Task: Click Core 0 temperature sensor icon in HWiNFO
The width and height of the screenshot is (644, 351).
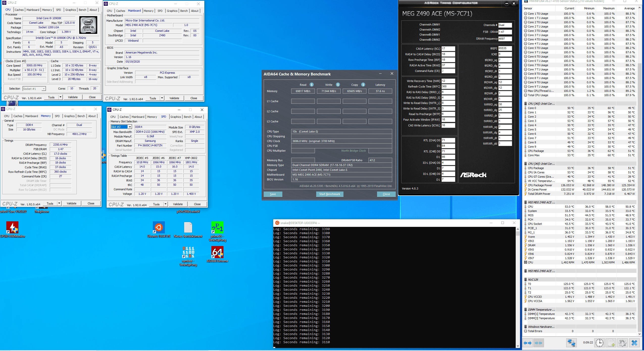Action: click(x=525, y=108)
